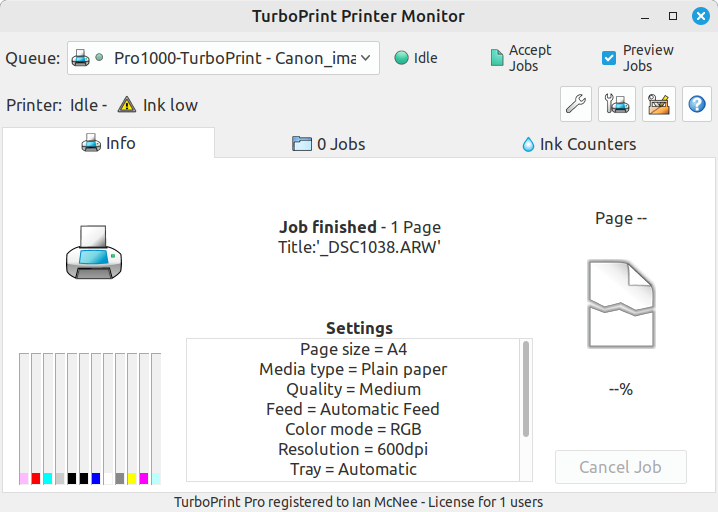Maximize the Printer Monitor window
The width and height of the screenshot is (718, 512).
click(673, 16)
